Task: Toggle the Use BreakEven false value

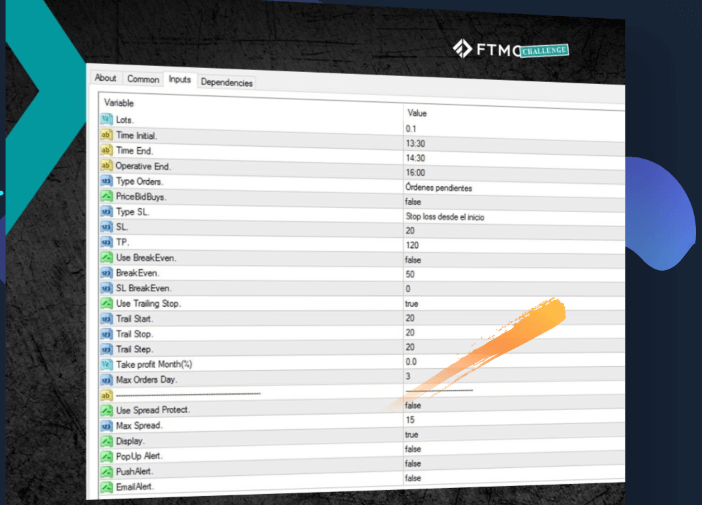Action: tap(514, 260)
